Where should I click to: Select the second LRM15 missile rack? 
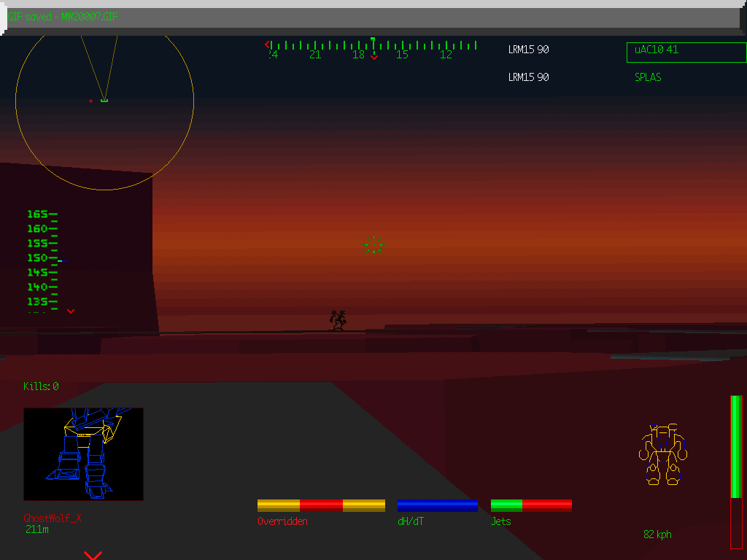coord(527,77)
